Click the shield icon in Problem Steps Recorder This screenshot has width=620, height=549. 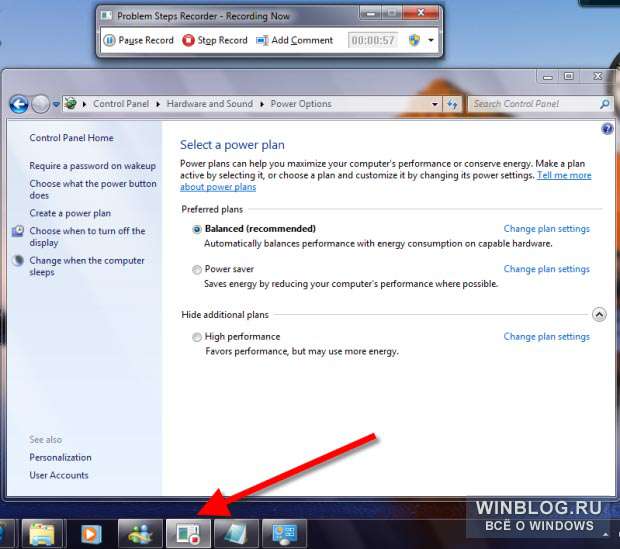414,40
